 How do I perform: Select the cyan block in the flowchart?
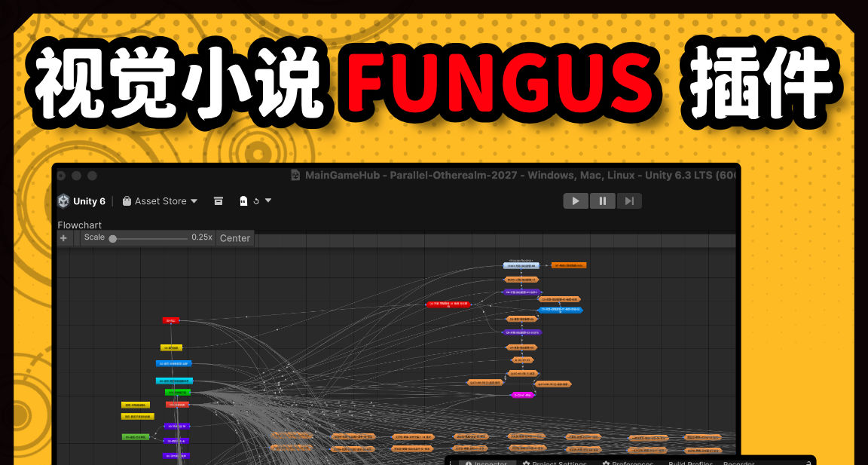[174, 381]
